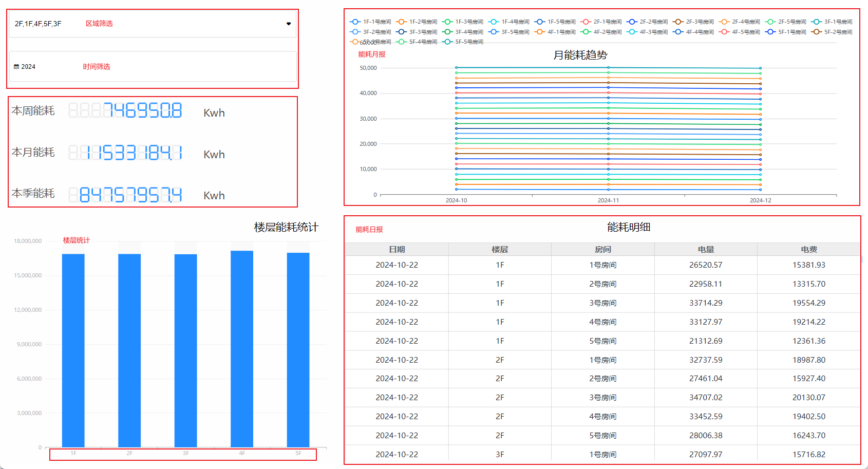Image resolution: width=868 pixels, height=469 pixels.
Task: Expand the floor filter dropdown arrow
Action: point(289,24)
